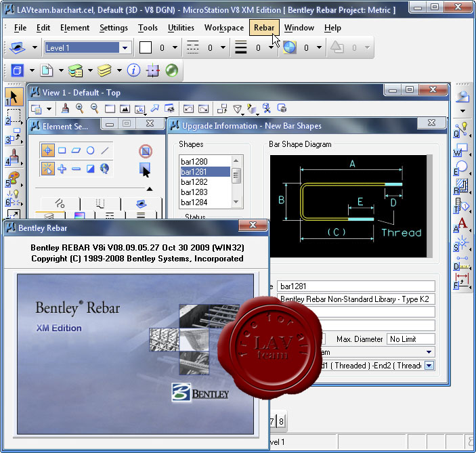Open the transparency globe dropdown arrow
The width and height of the screenshot is (476, 453).
click(x=319, y=47)
